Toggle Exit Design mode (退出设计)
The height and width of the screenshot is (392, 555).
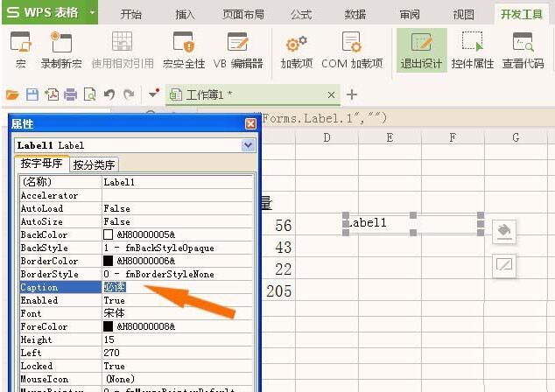[x=421, y=50]
